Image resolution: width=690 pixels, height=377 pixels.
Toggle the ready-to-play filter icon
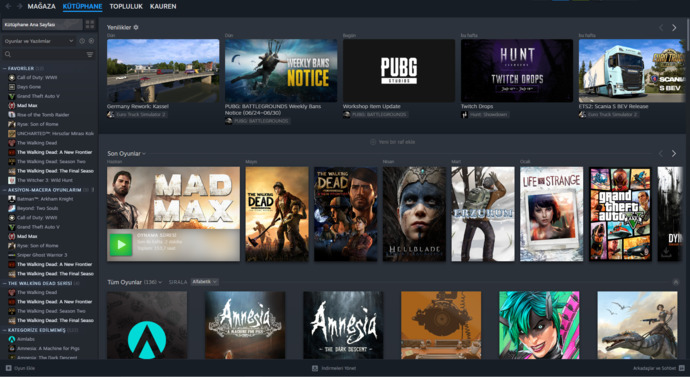91,41
